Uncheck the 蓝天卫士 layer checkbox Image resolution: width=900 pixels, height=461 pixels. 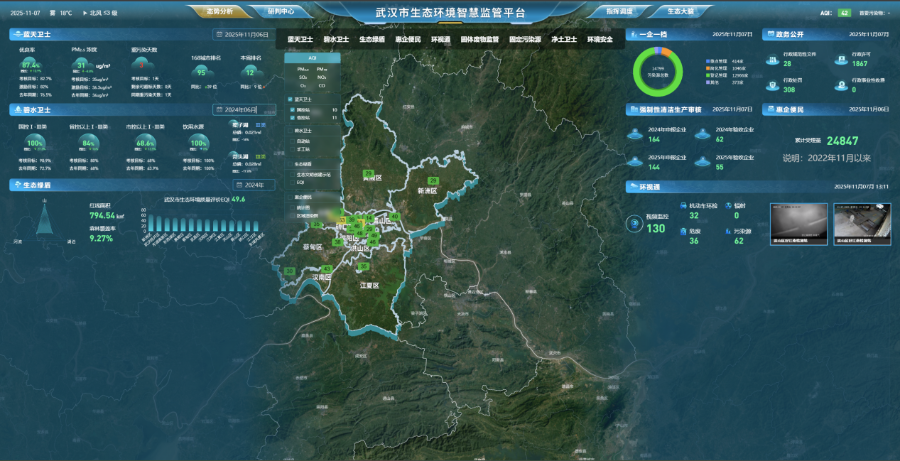point(289,99)
